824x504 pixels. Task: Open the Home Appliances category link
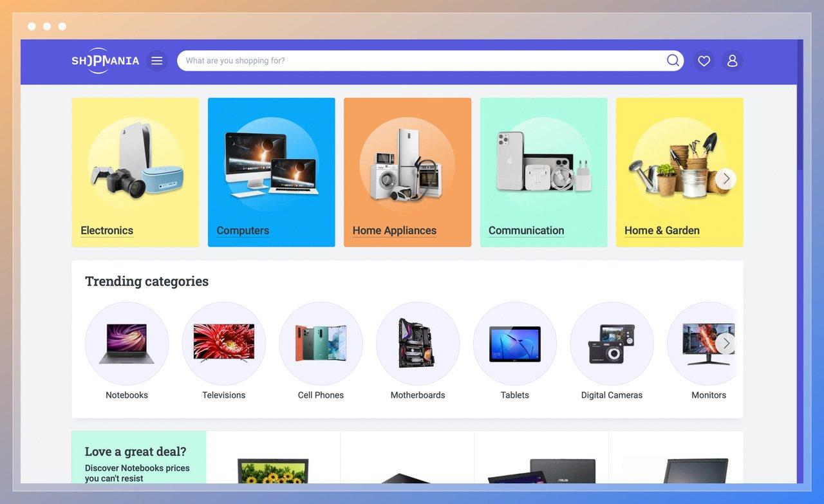click(x=394, y=230)
